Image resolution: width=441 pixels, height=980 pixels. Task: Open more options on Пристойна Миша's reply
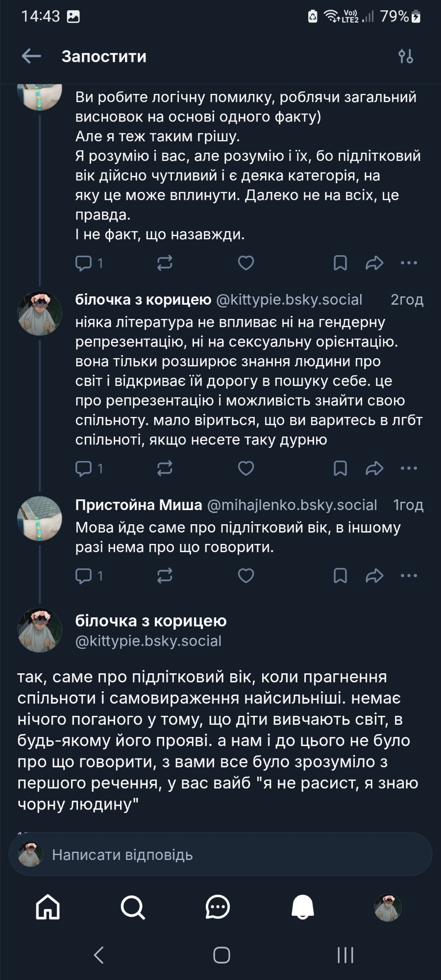(x=409, y=576)
